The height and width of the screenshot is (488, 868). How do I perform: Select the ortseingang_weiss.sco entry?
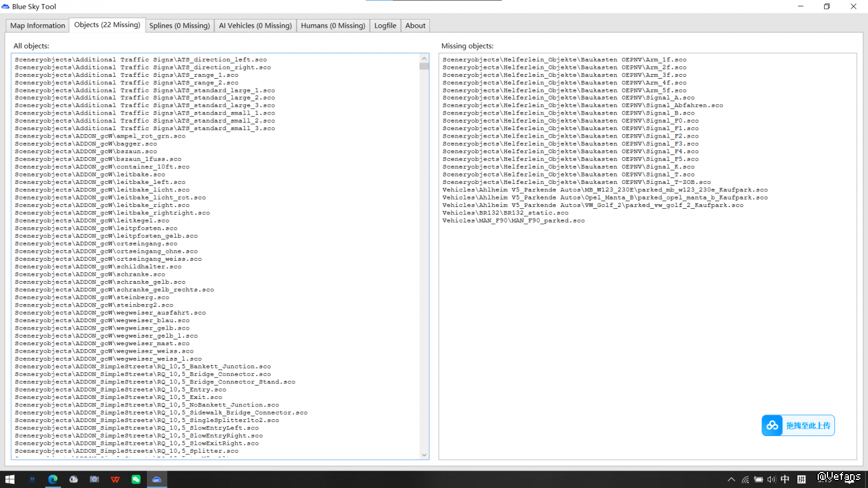[108, 259]
